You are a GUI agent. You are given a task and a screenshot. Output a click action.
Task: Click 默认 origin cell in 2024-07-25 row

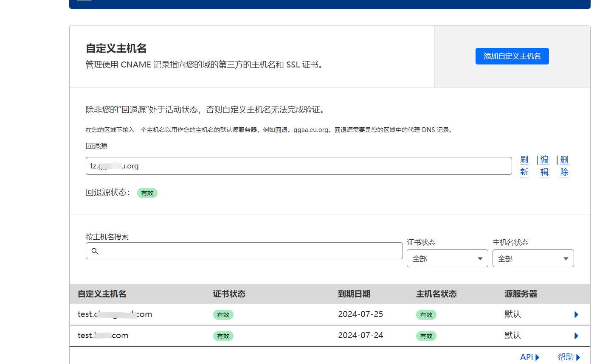[512, 314]
